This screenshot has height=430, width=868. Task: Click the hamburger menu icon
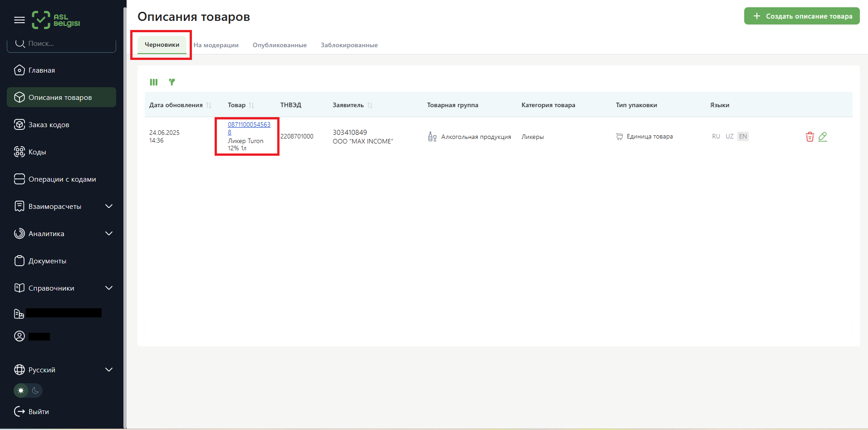[x=19, y=20]
